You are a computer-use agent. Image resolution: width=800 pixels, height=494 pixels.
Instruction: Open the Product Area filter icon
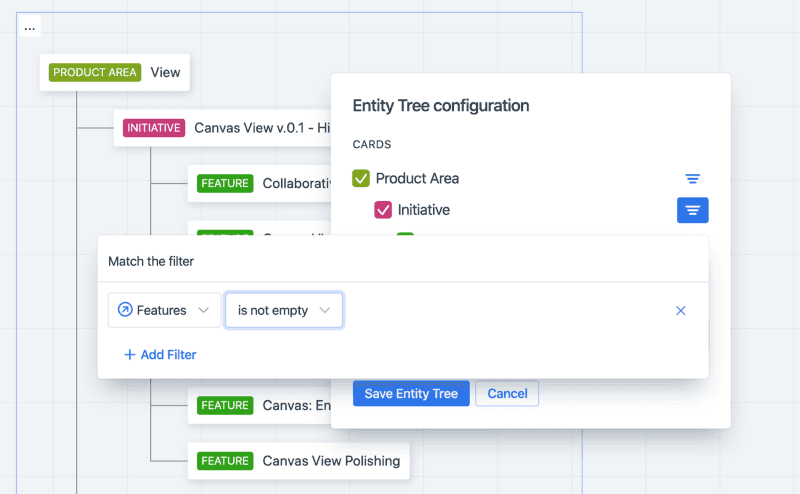coord(692,179)
